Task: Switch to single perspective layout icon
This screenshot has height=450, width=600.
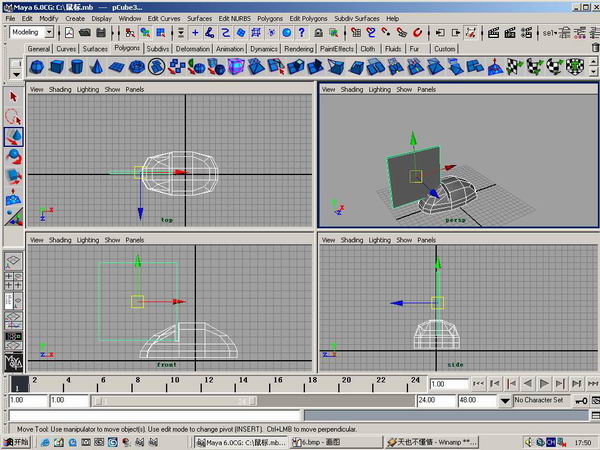Action: pyautogui.click(x=13, y=262)
